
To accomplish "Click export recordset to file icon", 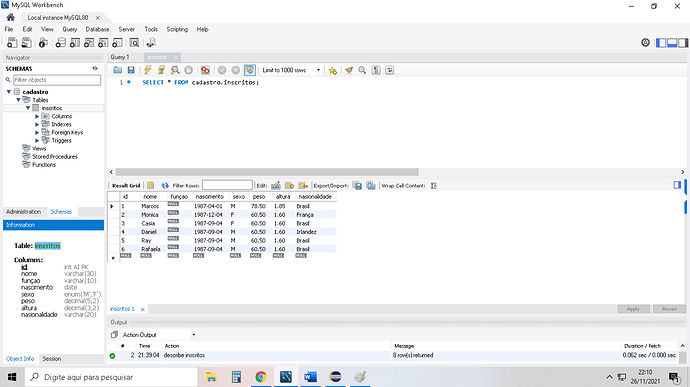I will click(x=357, y=186).
